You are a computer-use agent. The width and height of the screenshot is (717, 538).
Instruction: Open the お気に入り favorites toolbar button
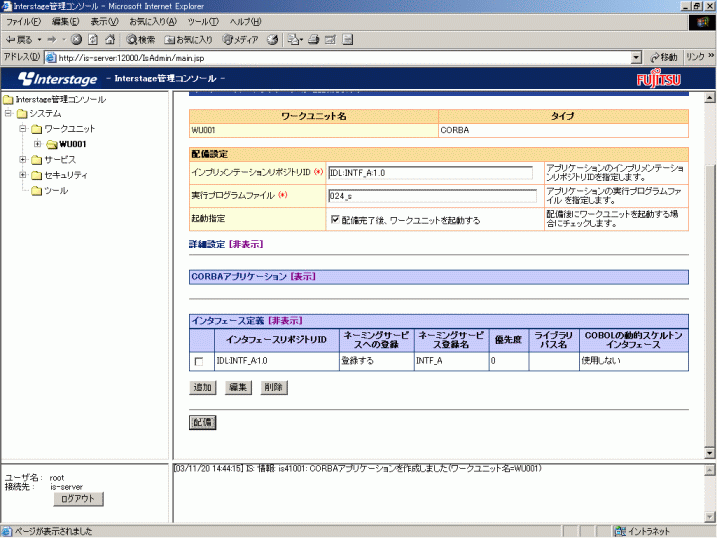[x=188, y=40]
